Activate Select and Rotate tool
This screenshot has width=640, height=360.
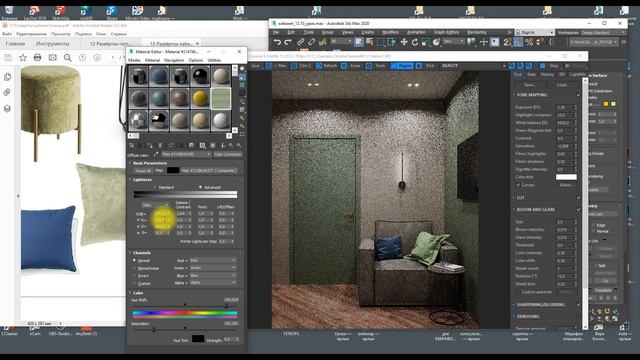[x=415, y=42]
